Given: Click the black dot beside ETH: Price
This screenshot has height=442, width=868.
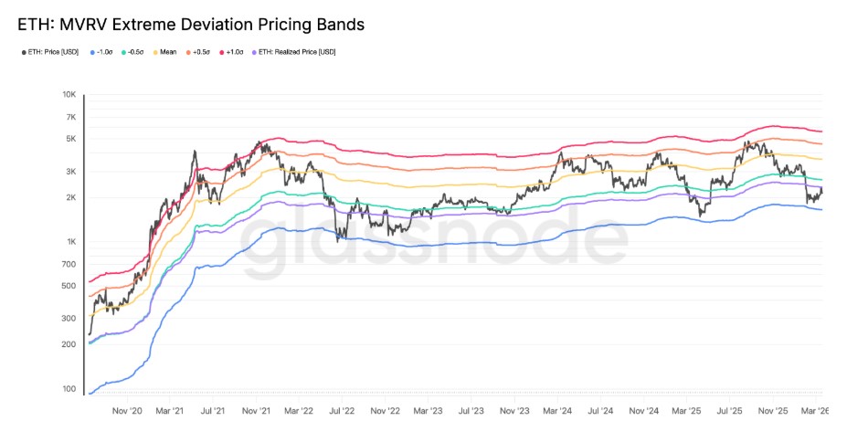Looking at the screenshot, I should [x=24, y=52].
